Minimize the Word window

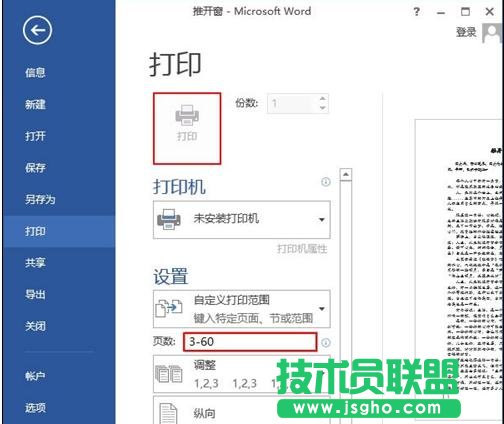[441, 13]
